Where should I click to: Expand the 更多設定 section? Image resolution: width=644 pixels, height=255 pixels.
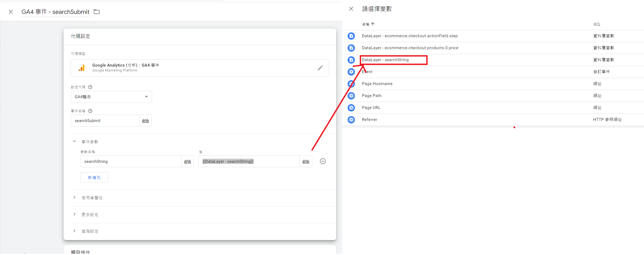click(74, 214)
